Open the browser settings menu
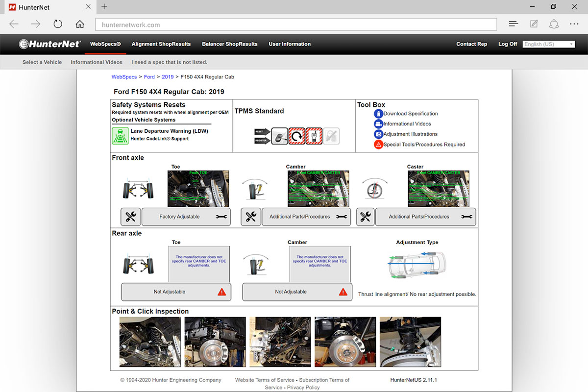The image size is (588, 392). tap(574, 24)
